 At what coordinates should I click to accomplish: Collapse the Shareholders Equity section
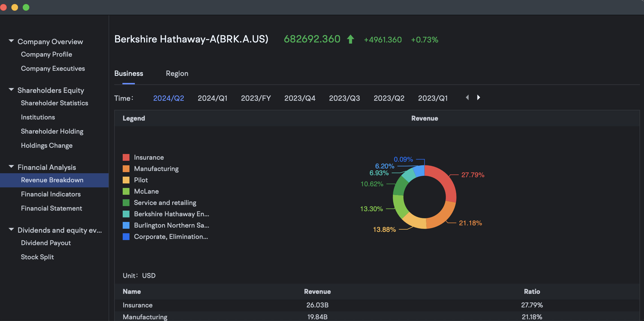(11, 89)
